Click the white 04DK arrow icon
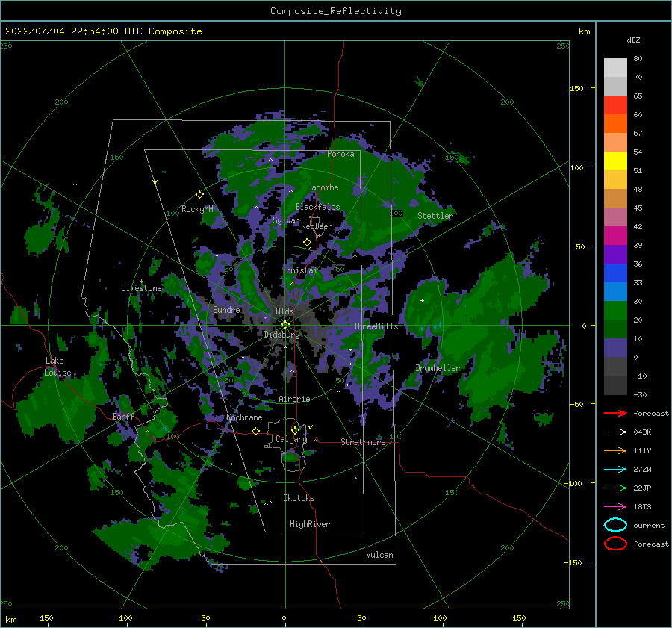672x628 pixels. click(x=615, y=432)
